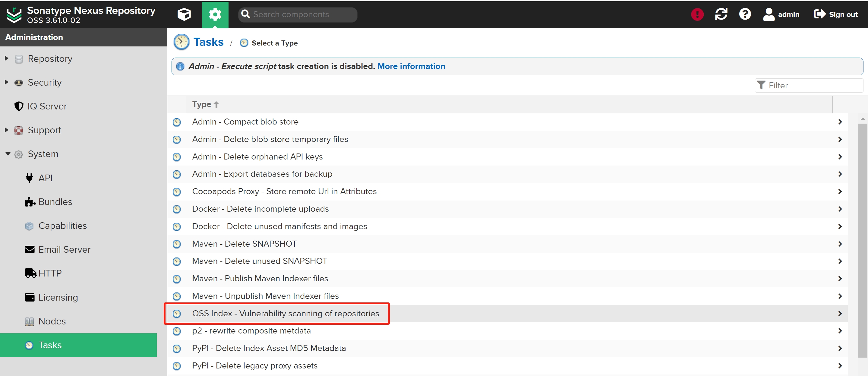Click the admin user profile icon
This screenshot has width=868, height=376.
(x=769, y=14)
